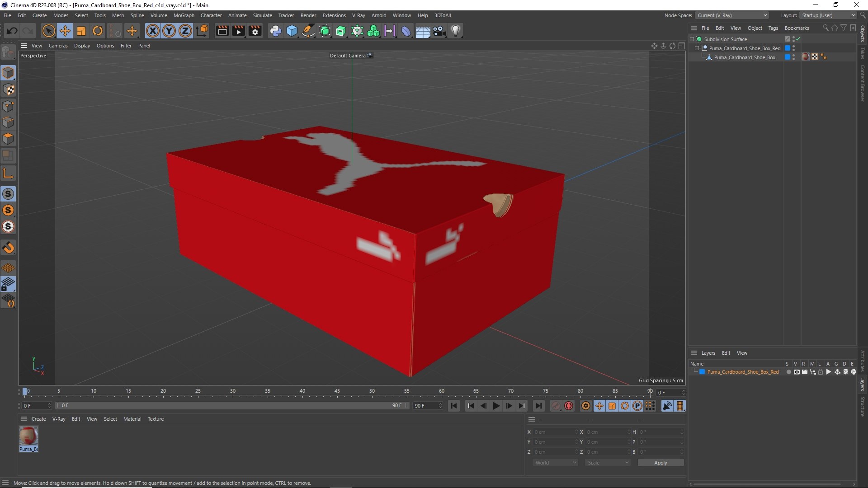Image resolution: width=868 pixels, height=488 pixels.
Task: Toggle coordinate system icon
Action: click(202, 31)
